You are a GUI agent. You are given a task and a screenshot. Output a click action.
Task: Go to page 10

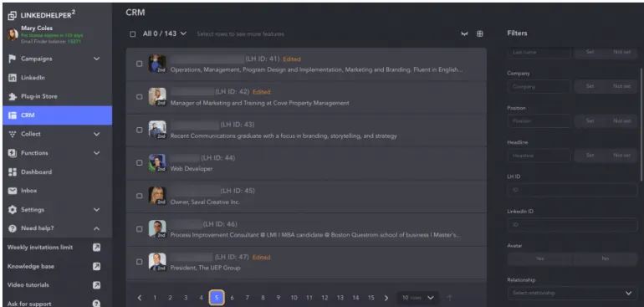tap(294, 298)
